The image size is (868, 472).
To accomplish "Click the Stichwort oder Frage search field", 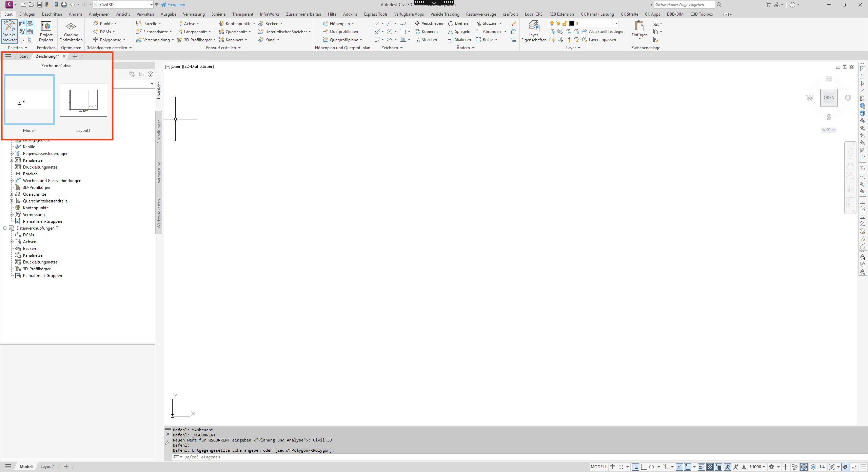I will tap(684, 5).
